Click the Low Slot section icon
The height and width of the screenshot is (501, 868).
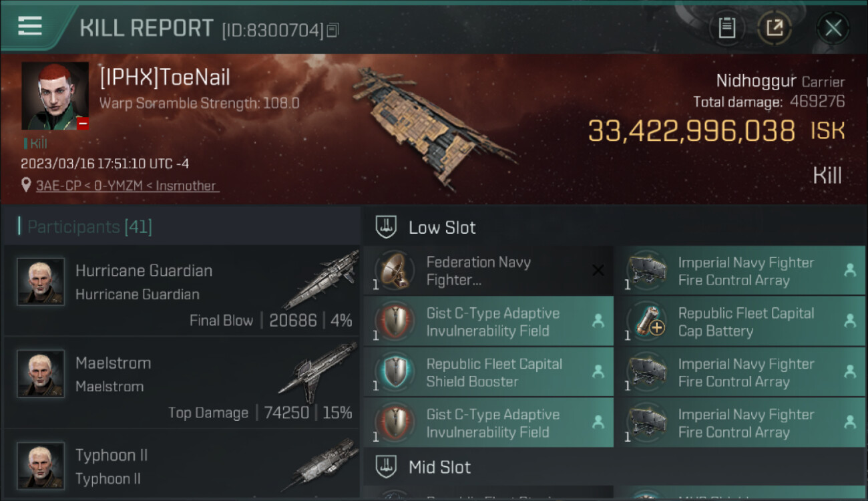point(386,227)
